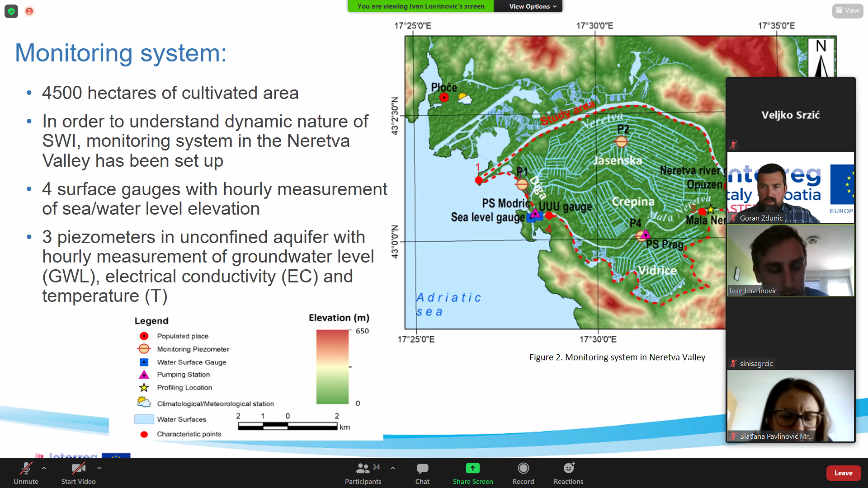
Task: Open the Reactions menu
Action: pyautogui.click(x=568, y=469)
